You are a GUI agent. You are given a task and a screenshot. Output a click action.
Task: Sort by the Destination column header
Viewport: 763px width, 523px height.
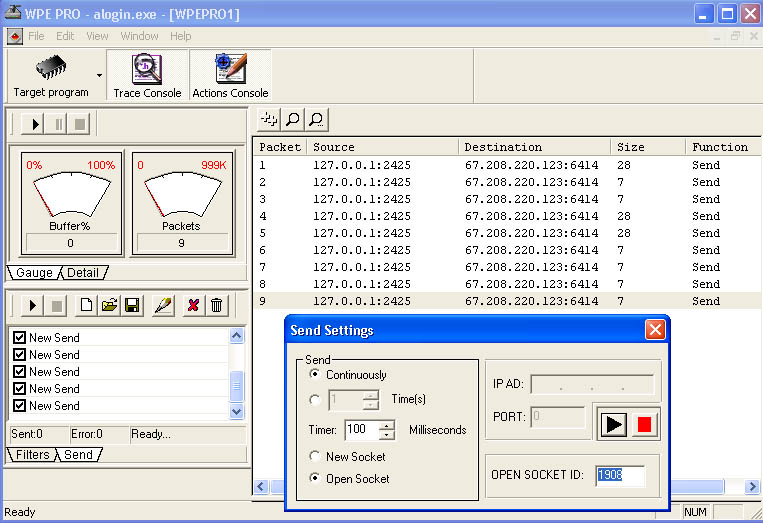coord(534,147)
